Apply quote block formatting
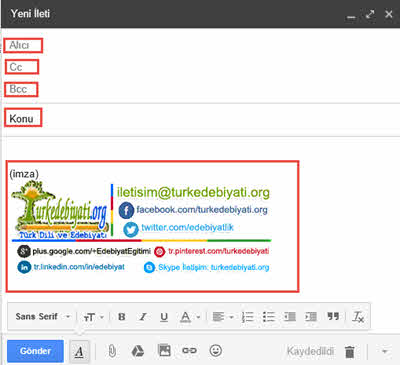The image size is (400, 365). pyautogui.click(x=333, y=316)
